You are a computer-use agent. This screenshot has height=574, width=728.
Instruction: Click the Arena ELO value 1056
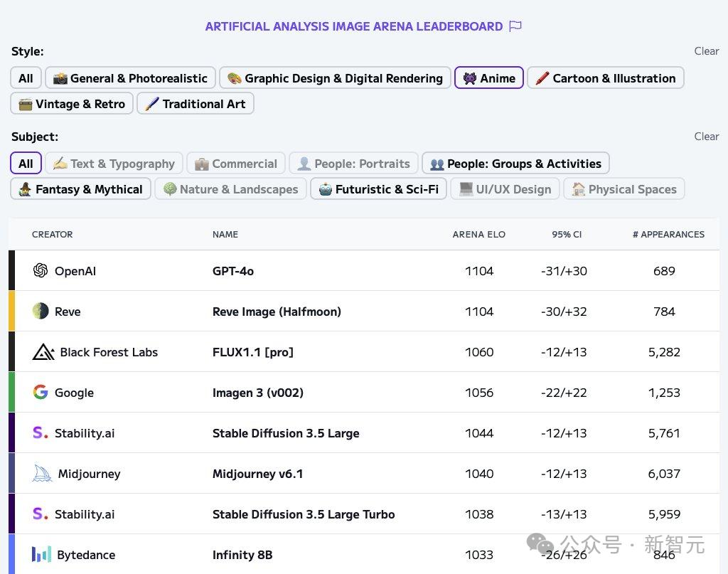pos(479,393)
